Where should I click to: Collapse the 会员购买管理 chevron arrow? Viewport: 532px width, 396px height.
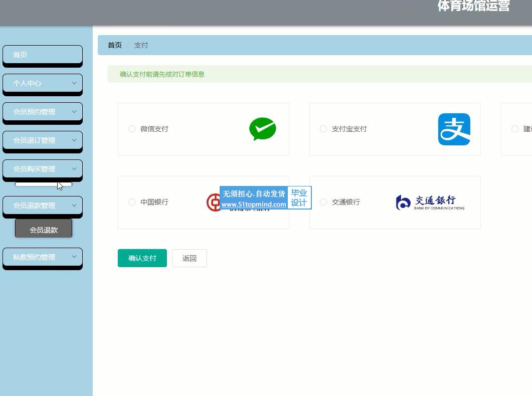tap(74, 168)
